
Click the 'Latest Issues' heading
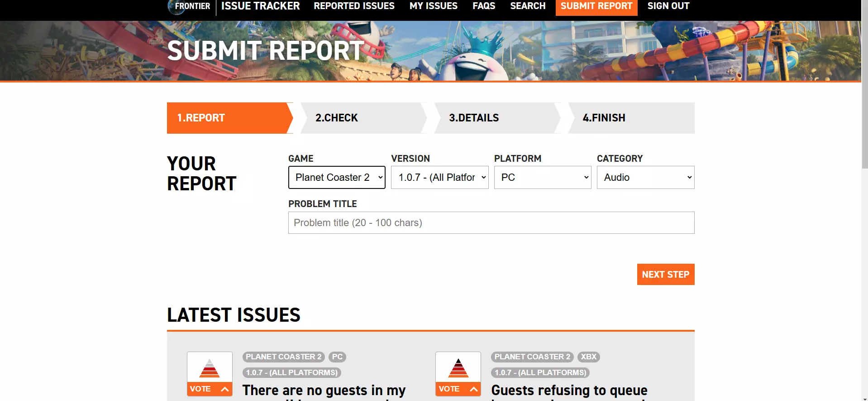(x=234, y=315)
